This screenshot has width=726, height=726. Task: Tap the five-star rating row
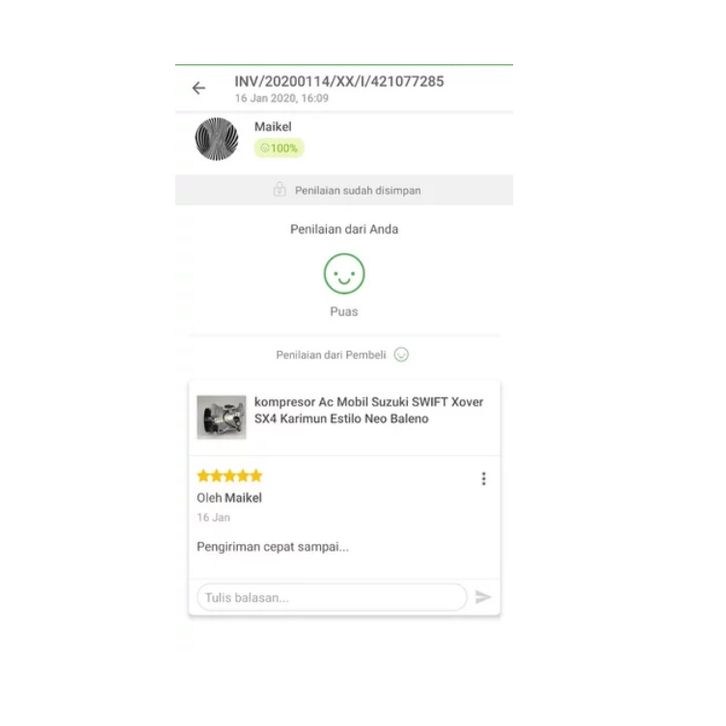click(x=230, y=476)
